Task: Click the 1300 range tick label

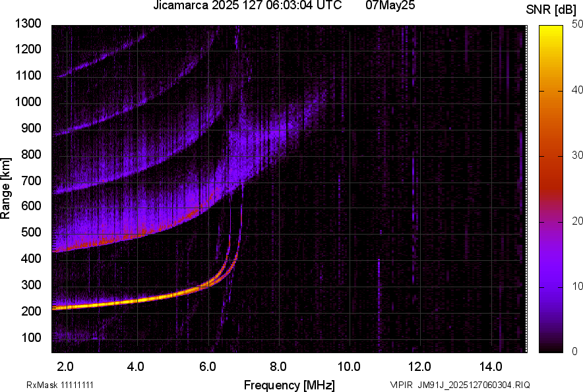Action: point(28,24)
